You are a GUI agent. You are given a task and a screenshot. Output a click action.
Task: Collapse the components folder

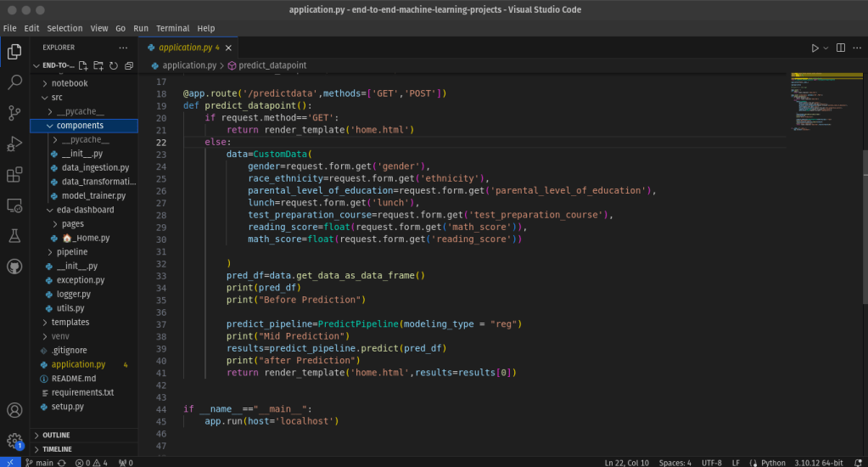[80, 126]
